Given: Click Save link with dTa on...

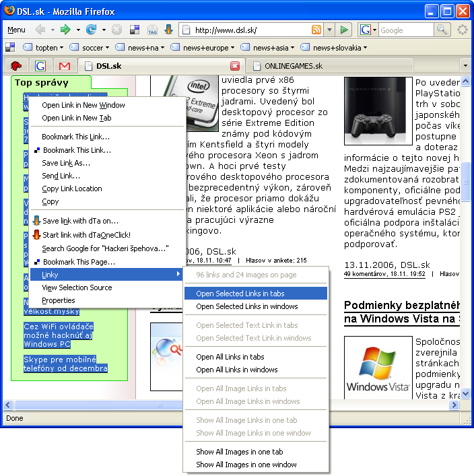Looking at the screenshot, I should point(107,221).
